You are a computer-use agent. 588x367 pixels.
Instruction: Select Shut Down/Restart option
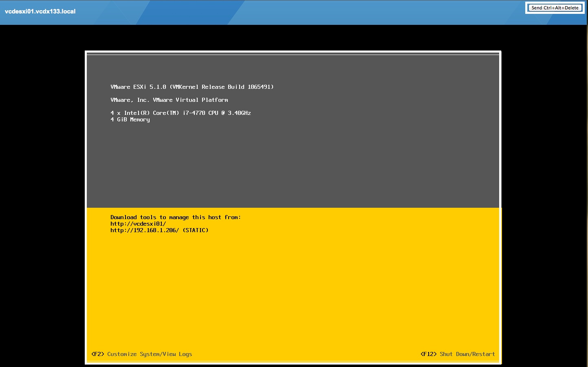pos(467,354)
